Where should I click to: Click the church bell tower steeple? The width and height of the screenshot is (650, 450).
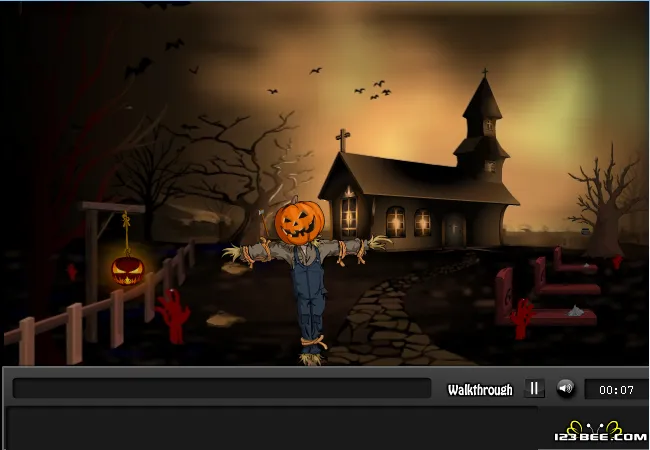pyautogui.click(x=482, y=124)
